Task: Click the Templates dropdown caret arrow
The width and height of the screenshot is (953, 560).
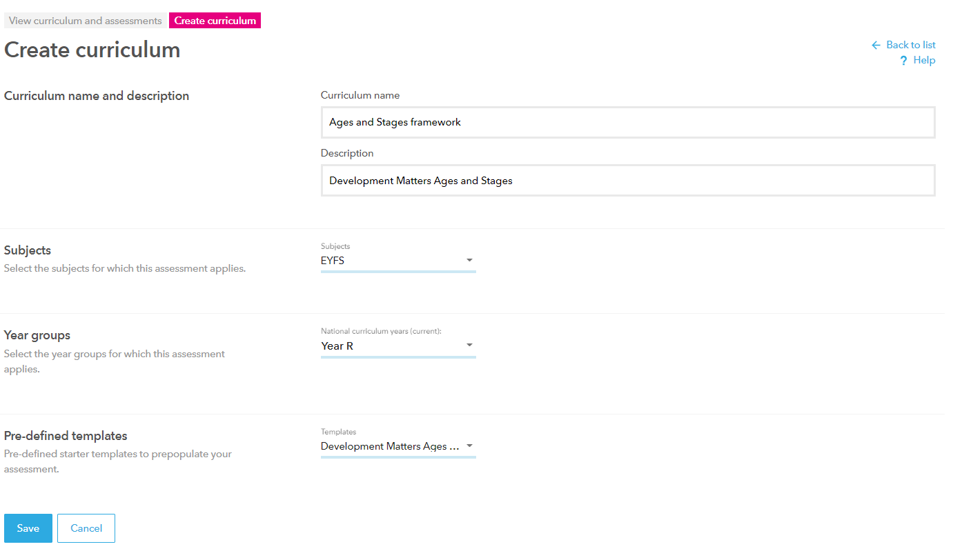Action: coord(469,446)
